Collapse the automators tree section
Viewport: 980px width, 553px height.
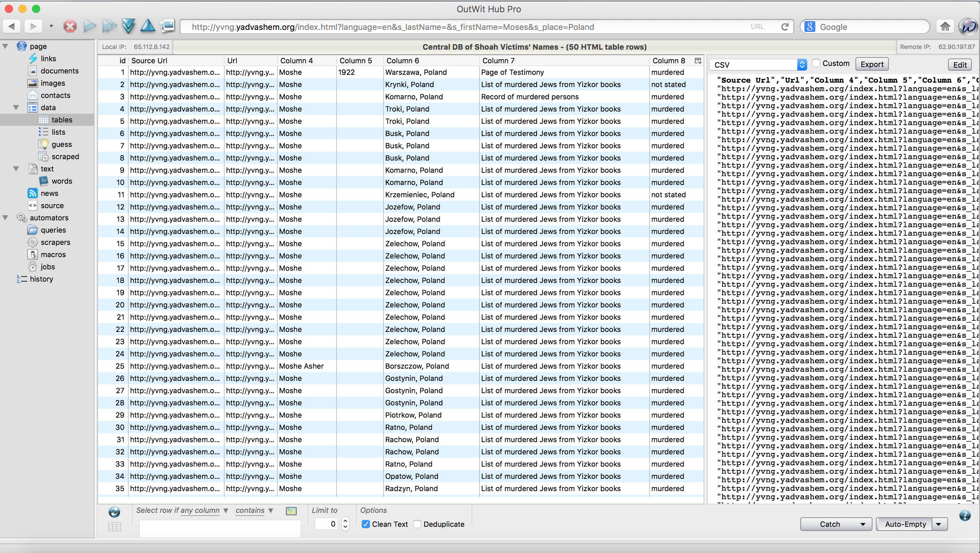pos(5,218)
